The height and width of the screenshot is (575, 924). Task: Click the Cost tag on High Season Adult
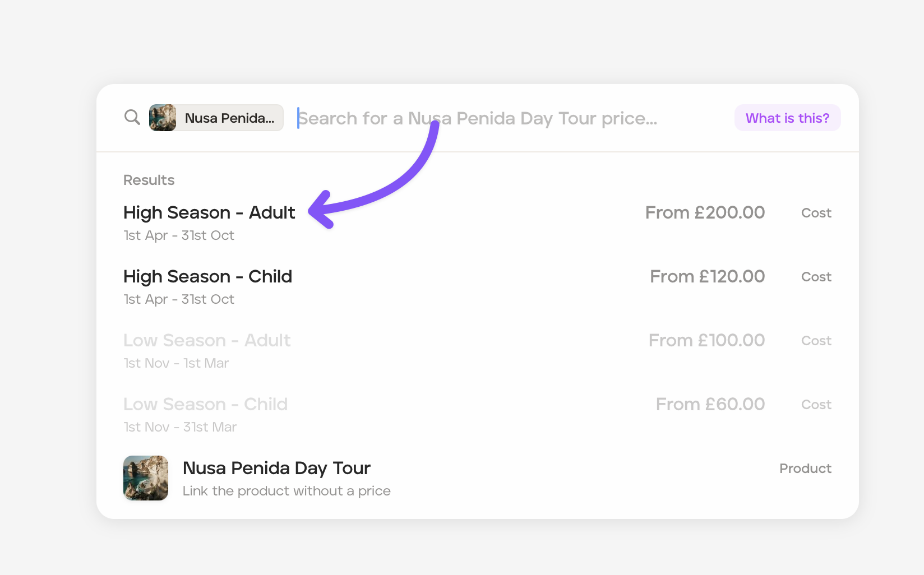[816, 213]
